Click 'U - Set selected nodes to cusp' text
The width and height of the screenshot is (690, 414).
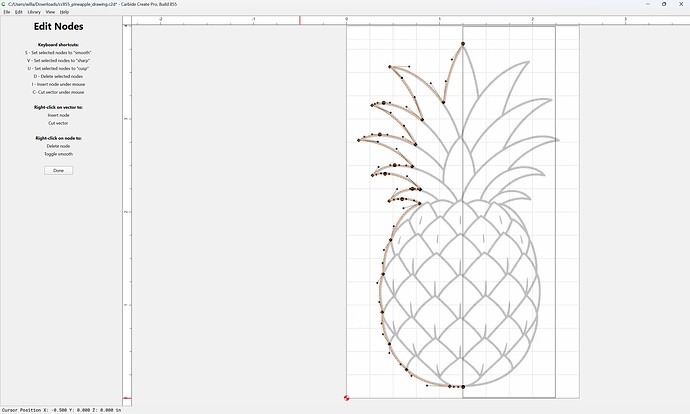(58, 68)
